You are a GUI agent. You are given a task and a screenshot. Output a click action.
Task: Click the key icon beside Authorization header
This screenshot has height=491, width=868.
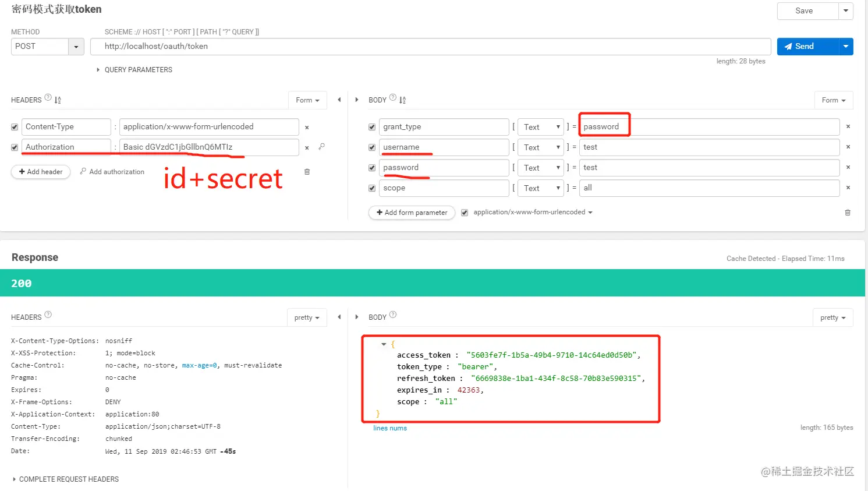322,147
